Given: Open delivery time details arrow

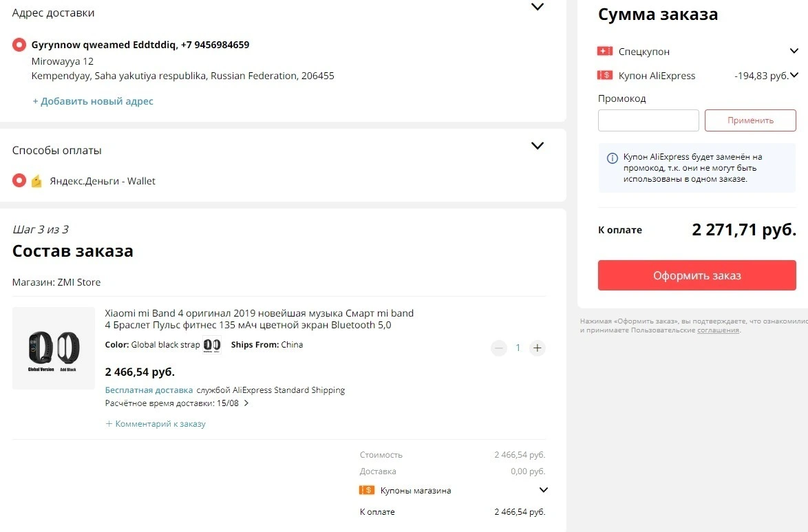Looking at the screenshot, I should pos(246,403).
